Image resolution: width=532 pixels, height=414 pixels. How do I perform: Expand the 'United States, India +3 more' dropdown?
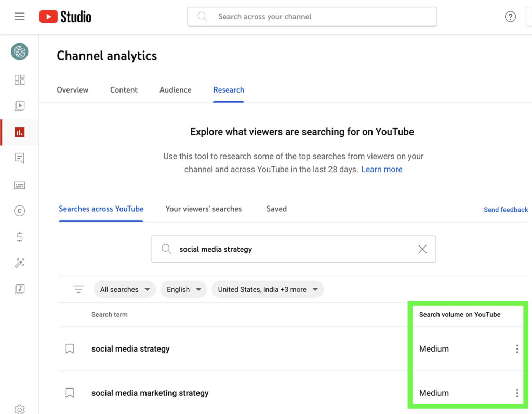(268, 289)
